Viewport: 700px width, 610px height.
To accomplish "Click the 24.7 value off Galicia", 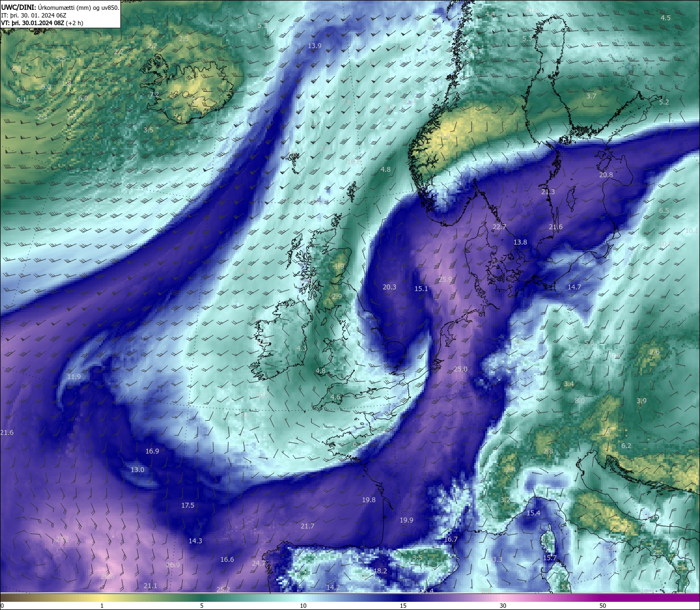I will [x=258, y=563].
